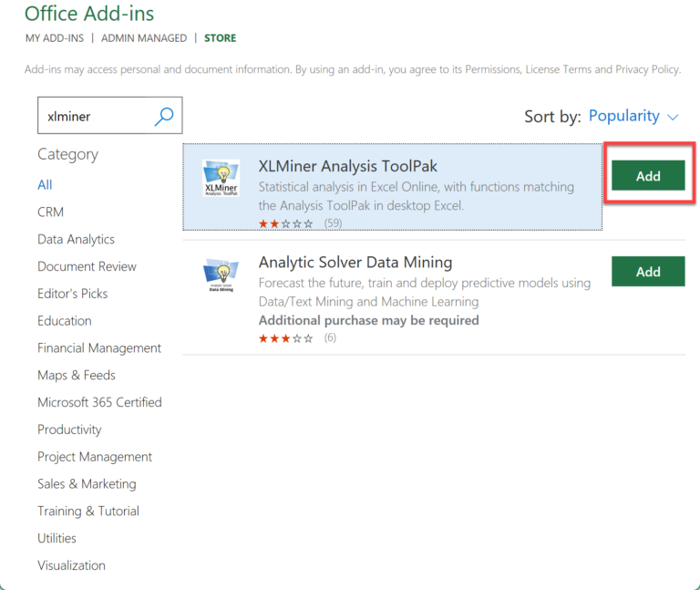Filter by Visualization category
Image resolution: width=700 pixels, height=590 pixels.
tap(71, 565)
